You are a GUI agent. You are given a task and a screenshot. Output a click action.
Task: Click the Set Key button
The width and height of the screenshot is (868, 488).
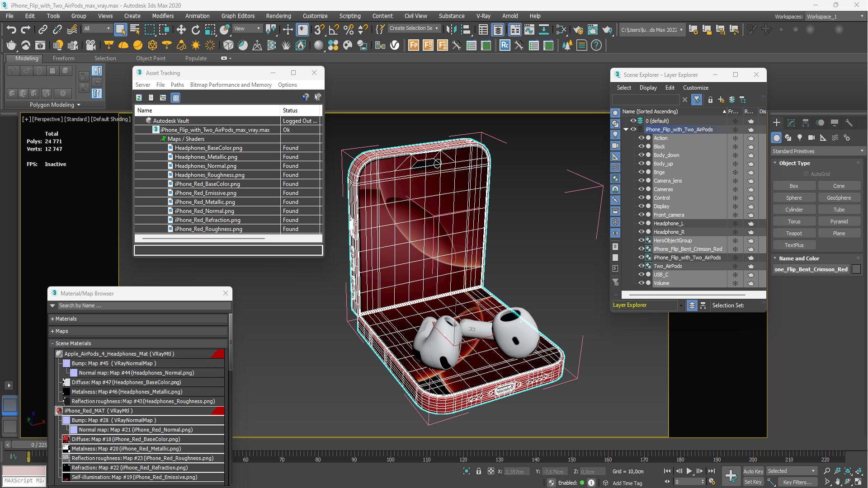coord(753,482)
